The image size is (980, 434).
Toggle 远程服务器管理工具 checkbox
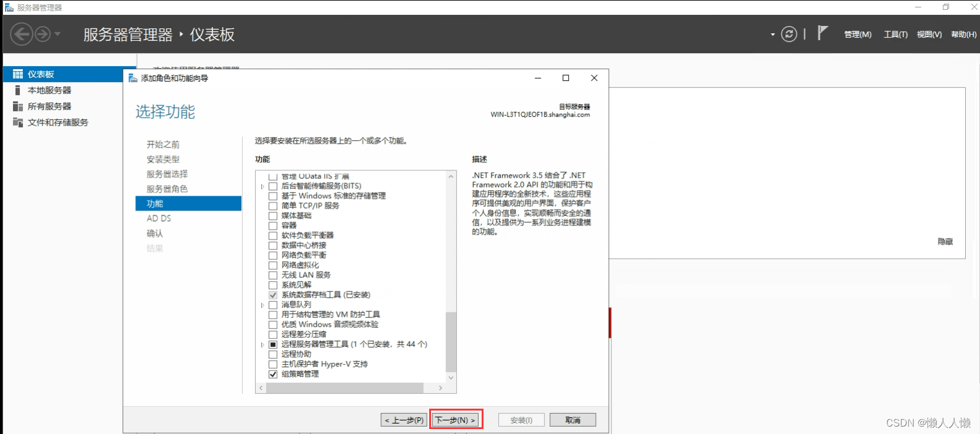273,344
